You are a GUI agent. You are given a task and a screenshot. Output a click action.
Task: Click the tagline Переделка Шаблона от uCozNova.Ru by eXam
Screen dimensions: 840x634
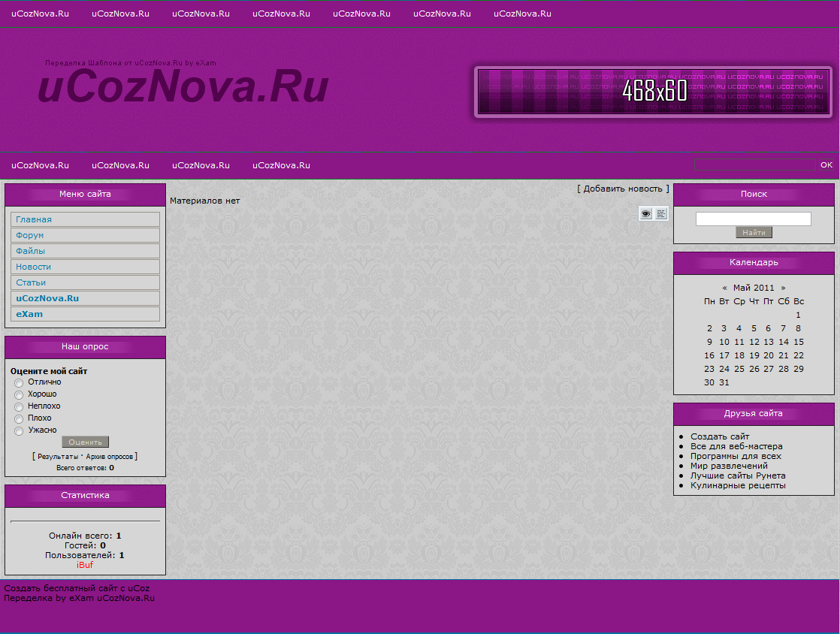[x=131, y=63]
